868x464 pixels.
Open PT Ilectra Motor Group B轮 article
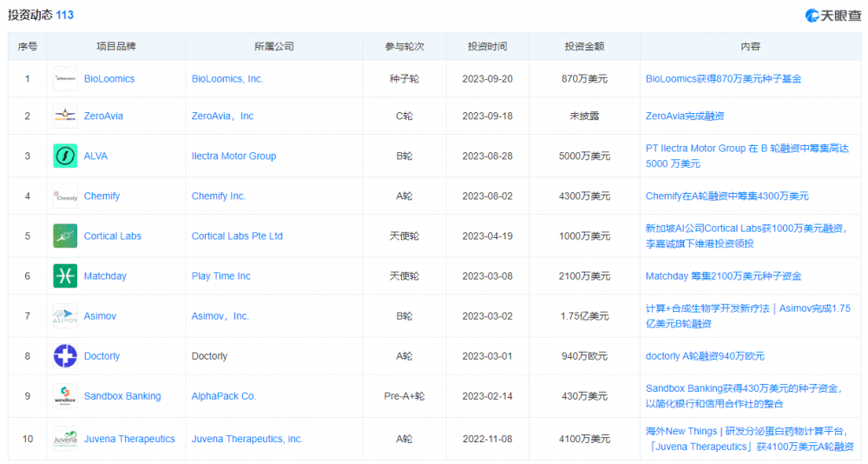[x=747, y=156]
